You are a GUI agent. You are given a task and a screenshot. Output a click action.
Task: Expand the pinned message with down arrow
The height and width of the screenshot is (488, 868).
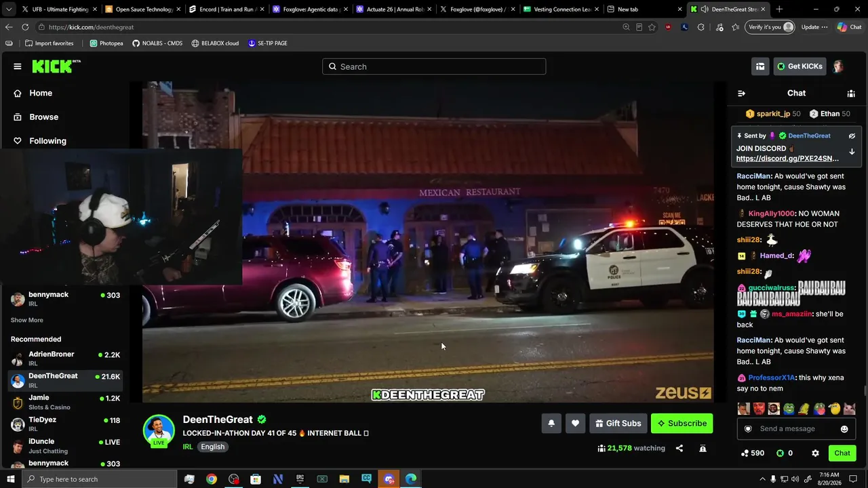(x=852, y=152)
